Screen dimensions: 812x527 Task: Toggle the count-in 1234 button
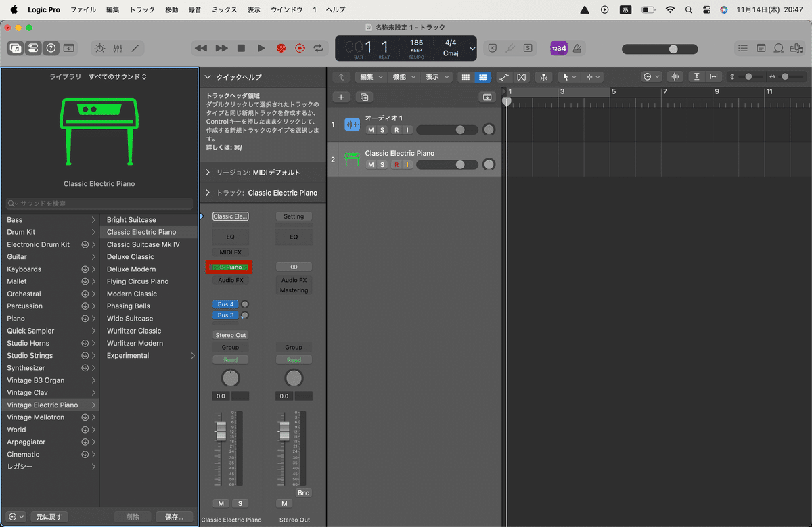tap(559, 48)
